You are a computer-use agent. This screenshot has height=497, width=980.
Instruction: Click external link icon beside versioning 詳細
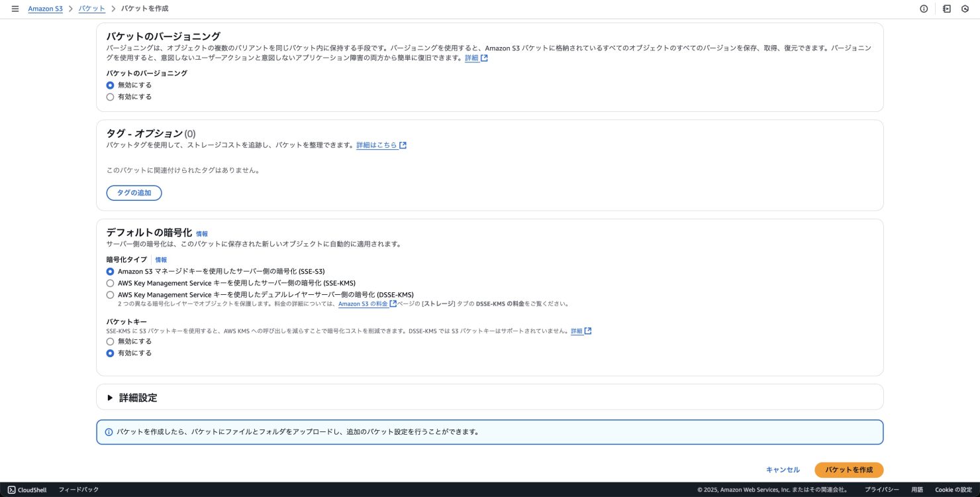(484, 58)
